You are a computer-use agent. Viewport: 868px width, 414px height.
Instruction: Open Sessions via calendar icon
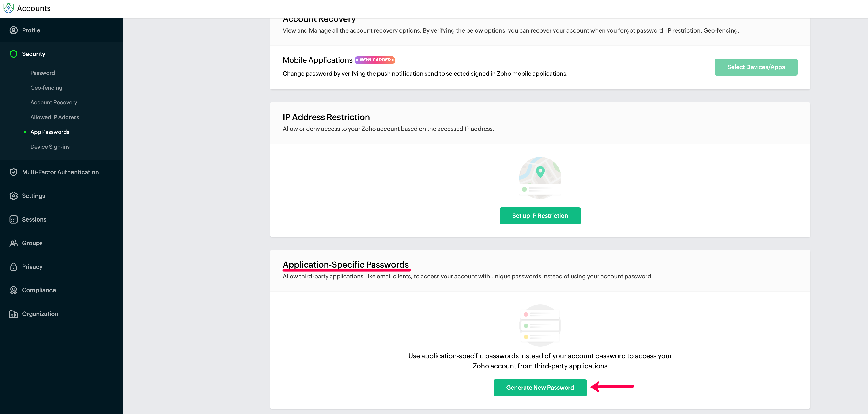(13, 219)
